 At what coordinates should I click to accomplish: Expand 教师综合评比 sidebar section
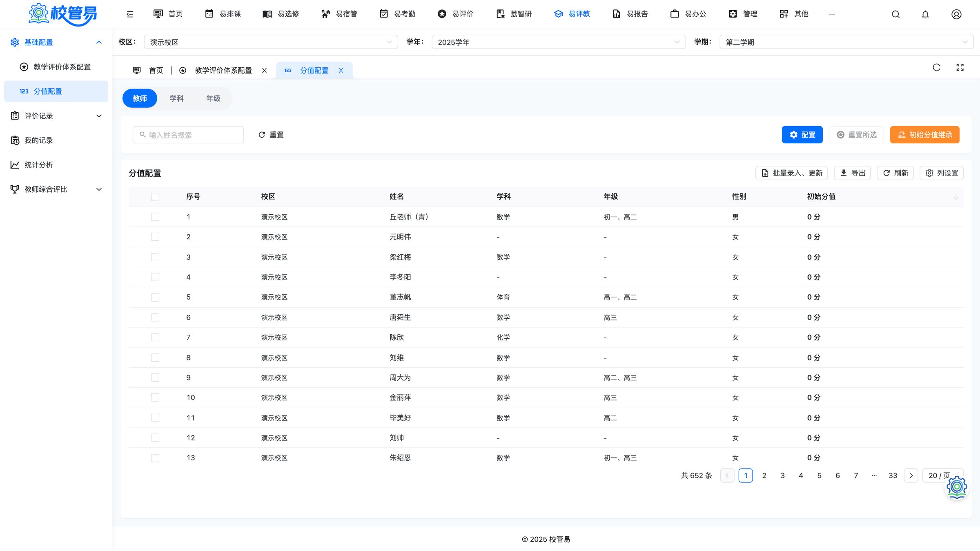coord(56,189)
